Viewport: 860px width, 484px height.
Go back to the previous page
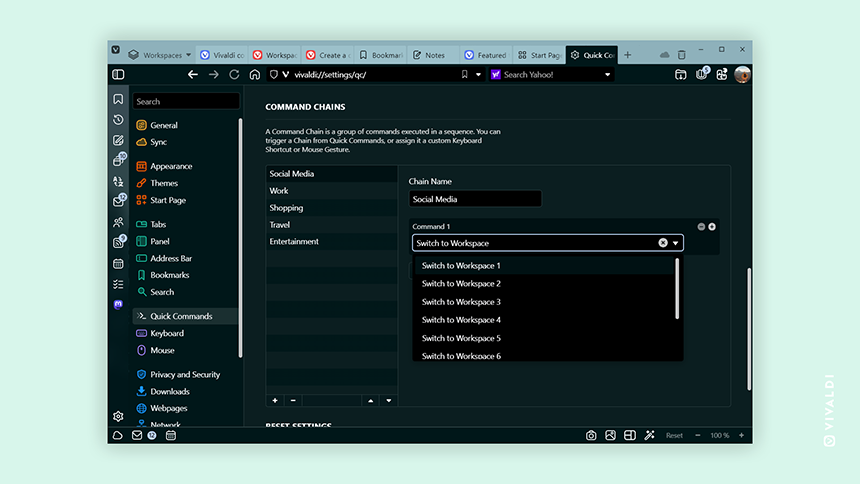click(193, 75)
